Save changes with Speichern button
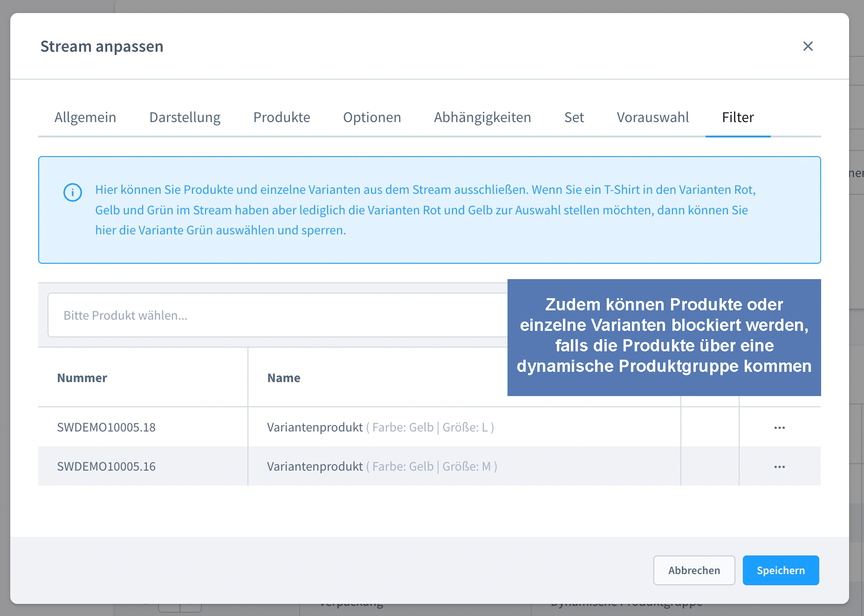 pyautogui.click(x=781, y=570)
